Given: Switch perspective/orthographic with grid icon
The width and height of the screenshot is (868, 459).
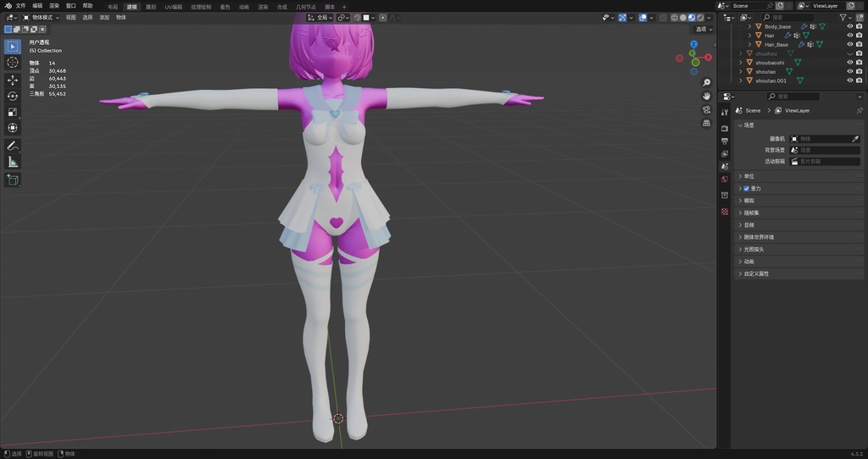Looking at the screenshot, I should (x=706, y=123).
